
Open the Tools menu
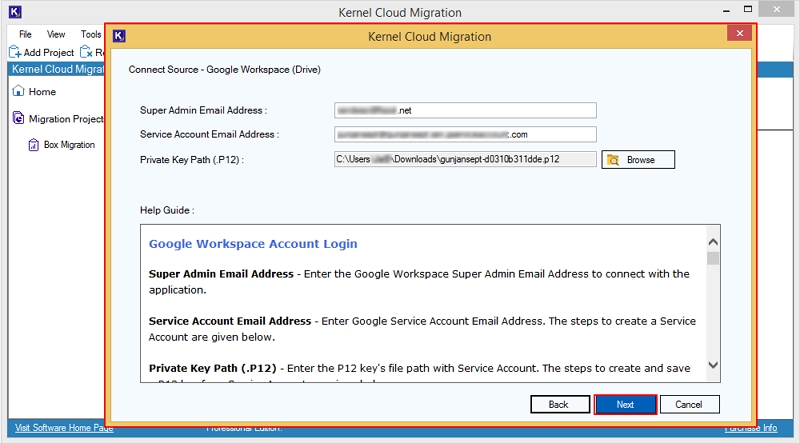[x=91, y=34]
